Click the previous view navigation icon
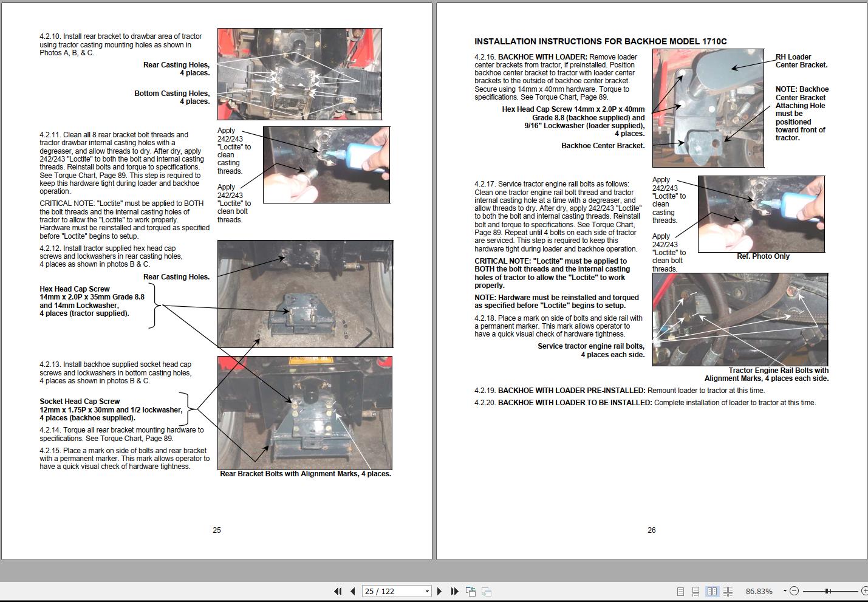This screenshot has width=868, height=602. pyautogui.click(x=471, y=591)
